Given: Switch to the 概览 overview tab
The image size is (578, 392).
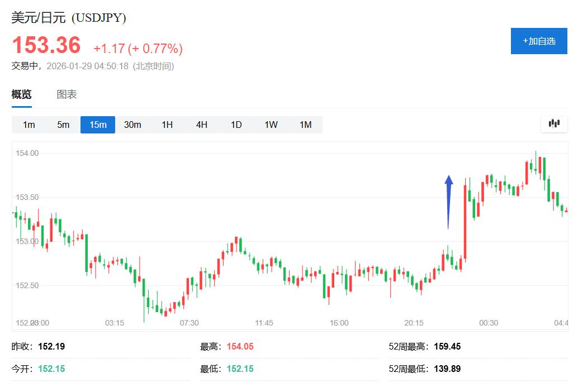Looking at the screenshot, I should click(21, 94).
